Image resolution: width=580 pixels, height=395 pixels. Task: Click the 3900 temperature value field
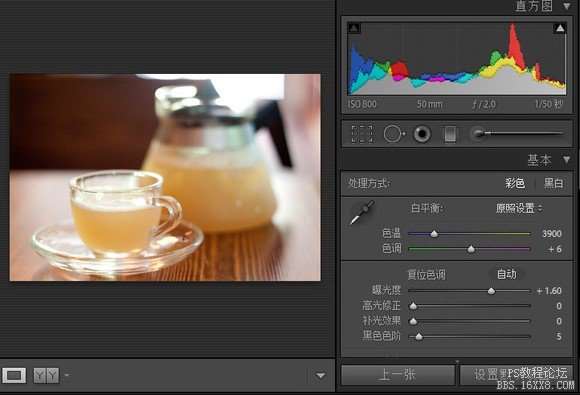[x=552, y=233]
